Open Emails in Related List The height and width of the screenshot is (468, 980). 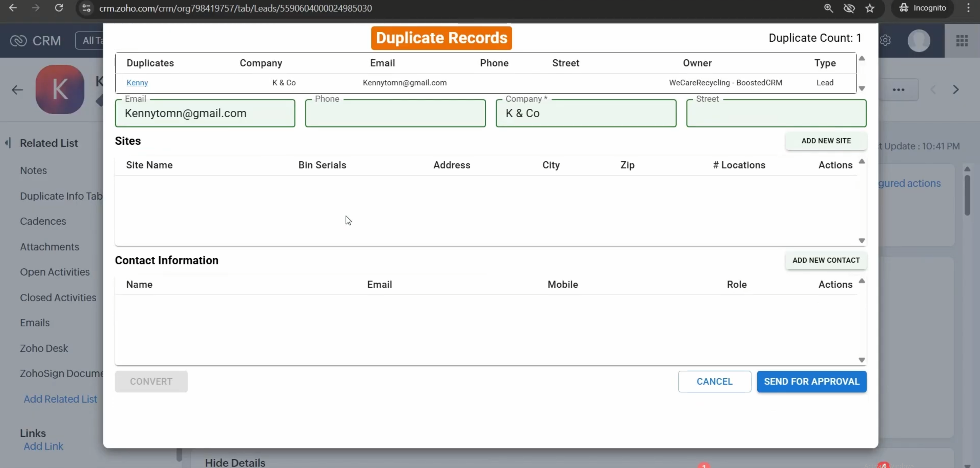(35, 323)
